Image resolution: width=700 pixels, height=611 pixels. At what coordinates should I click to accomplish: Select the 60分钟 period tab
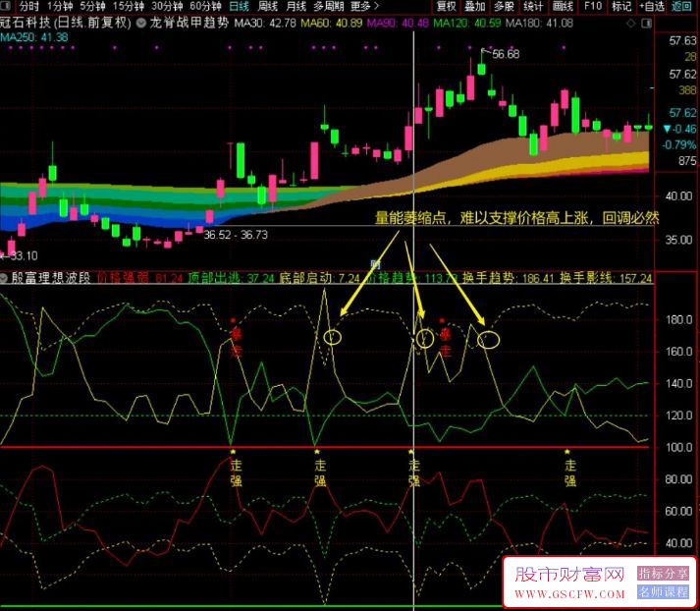pos(205,6)
